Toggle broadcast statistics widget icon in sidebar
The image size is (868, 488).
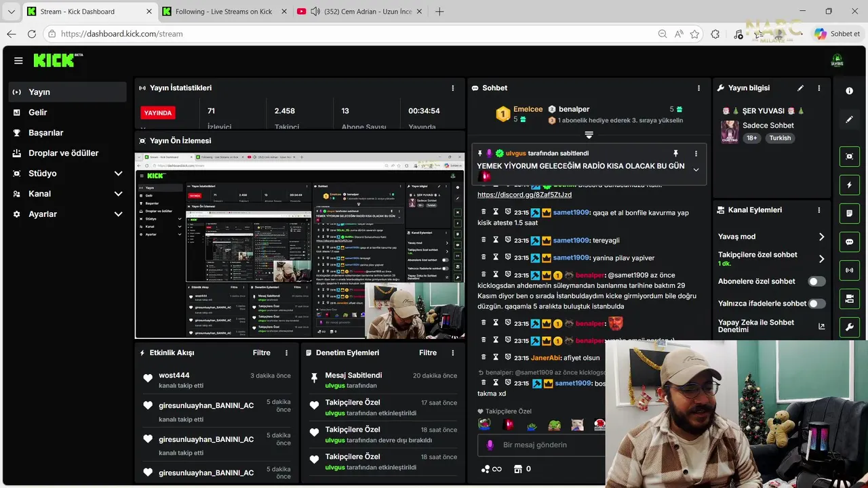tap(850, 270)
